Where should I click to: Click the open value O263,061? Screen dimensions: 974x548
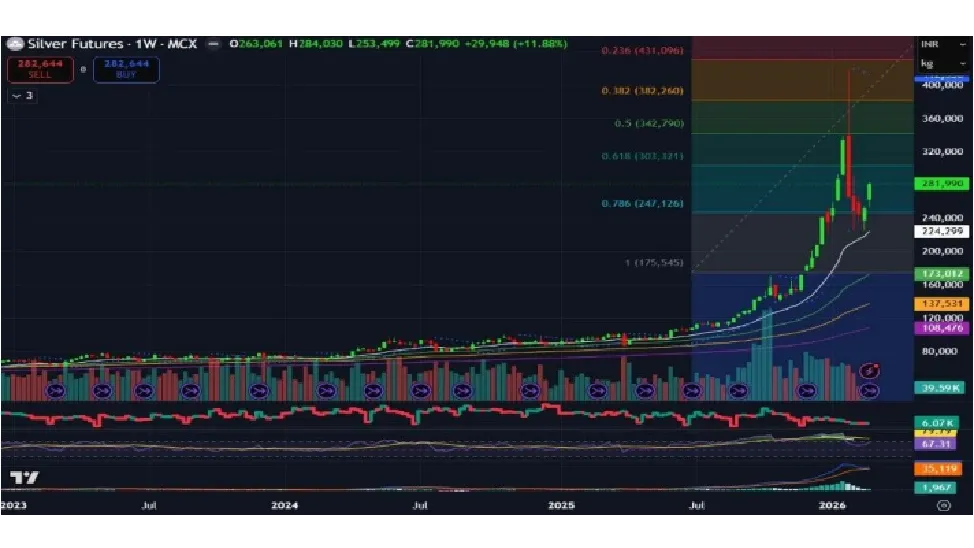pos(256,44)
